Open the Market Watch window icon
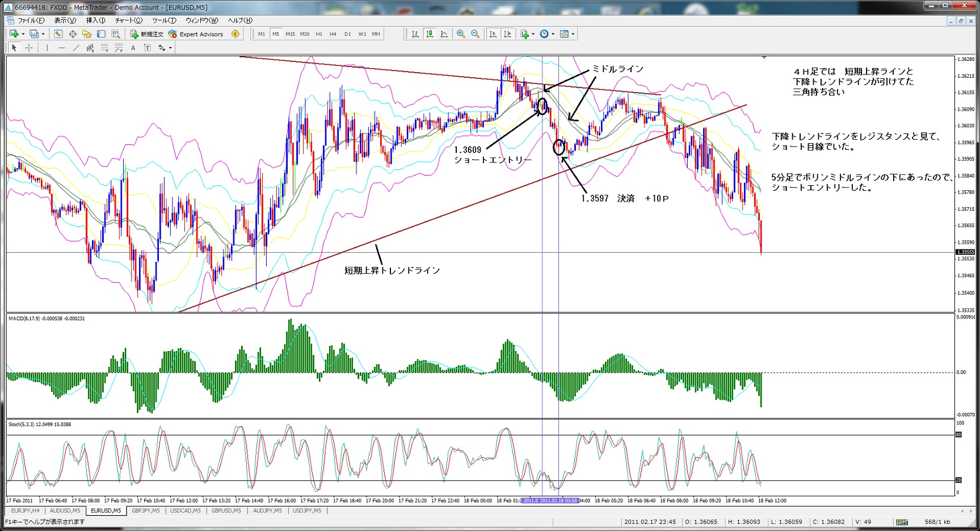The width and height of the screenshot is (980, 531). 58,34
